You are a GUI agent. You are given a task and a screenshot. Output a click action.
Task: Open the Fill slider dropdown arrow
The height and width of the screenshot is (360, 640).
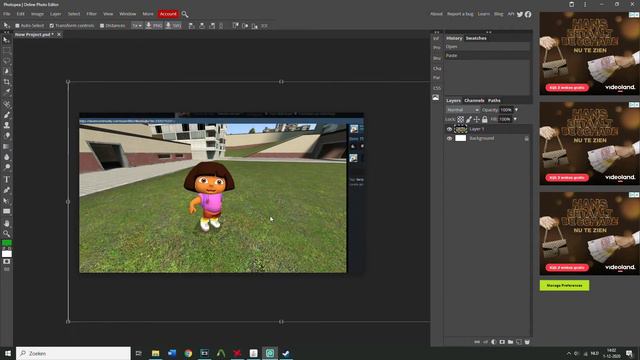tap(515, 119)
